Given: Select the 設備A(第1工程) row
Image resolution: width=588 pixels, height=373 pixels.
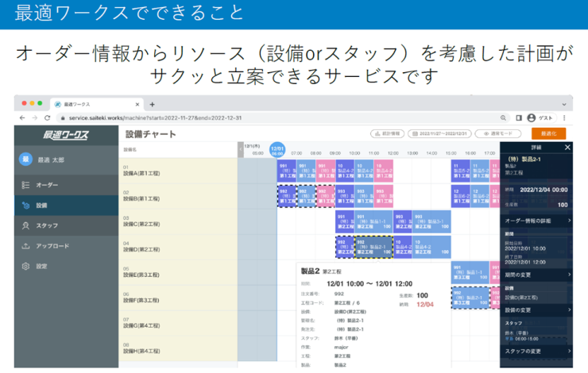Looking at the screenshot, I should tap(178, 171).
